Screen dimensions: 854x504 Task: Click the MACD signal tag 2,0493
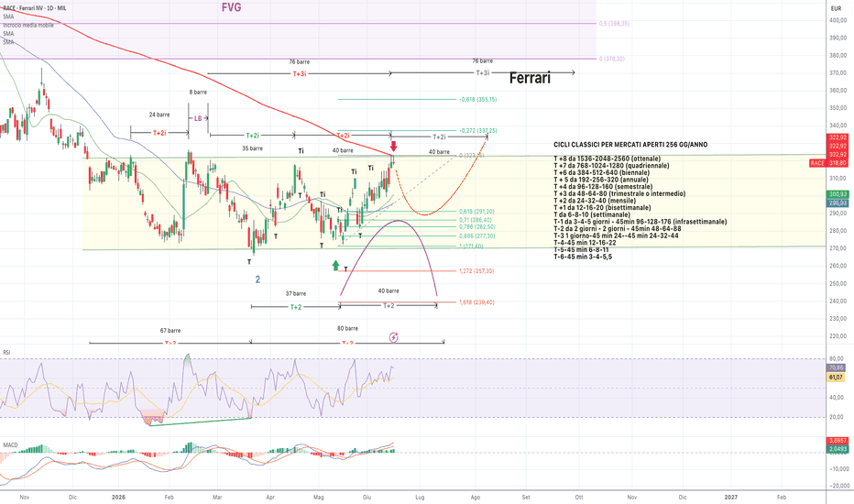click(838, 449)
